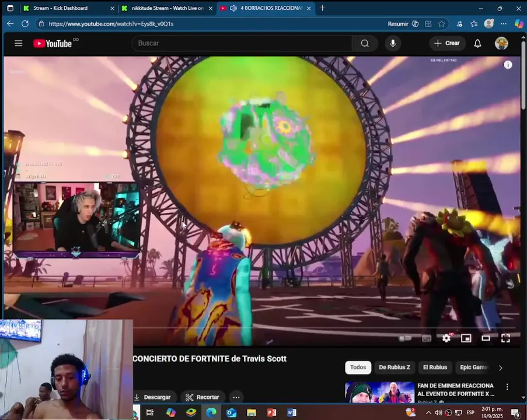Toggle the autoplay switch
527x420 pixels.
coord(404,338)
